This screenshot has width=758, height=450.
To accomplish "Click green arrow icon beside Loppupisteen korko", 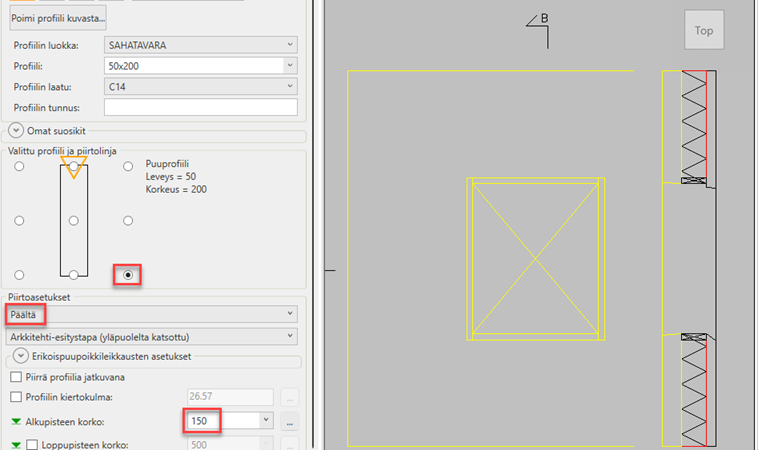I will point(16,444).
